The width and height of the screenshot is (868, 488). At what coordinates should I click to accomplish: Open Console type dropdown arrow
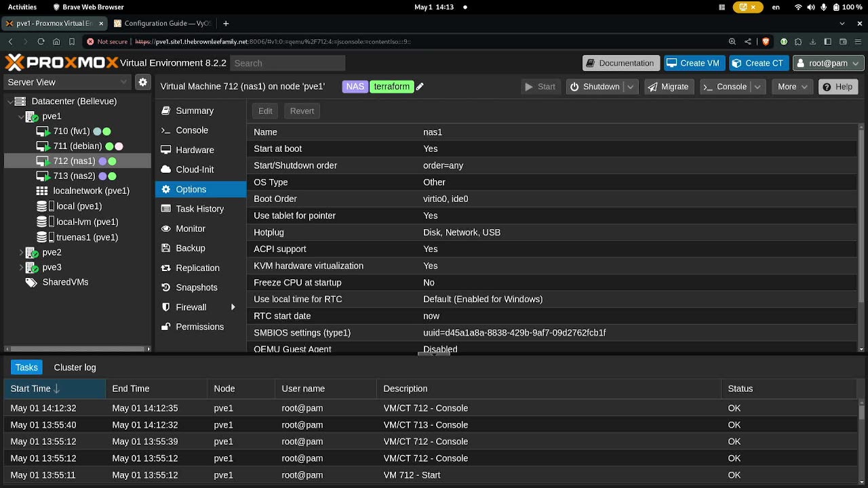point(757,87)
